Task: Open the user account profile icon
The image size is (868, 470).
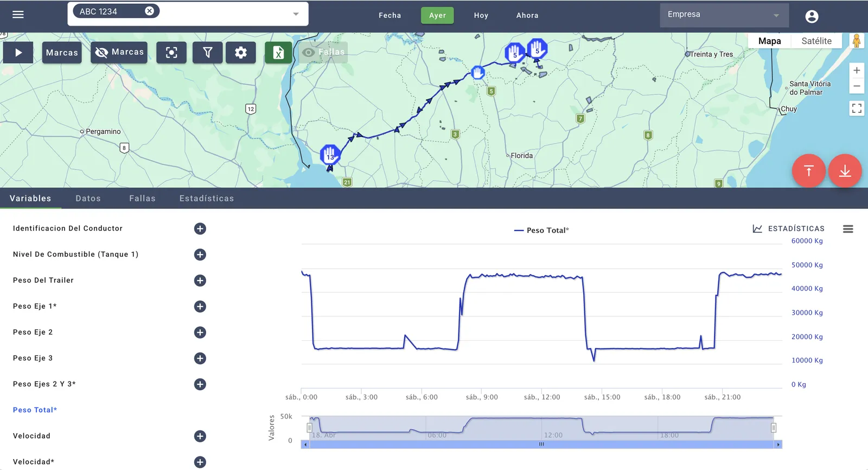Action: pos(812,16)
